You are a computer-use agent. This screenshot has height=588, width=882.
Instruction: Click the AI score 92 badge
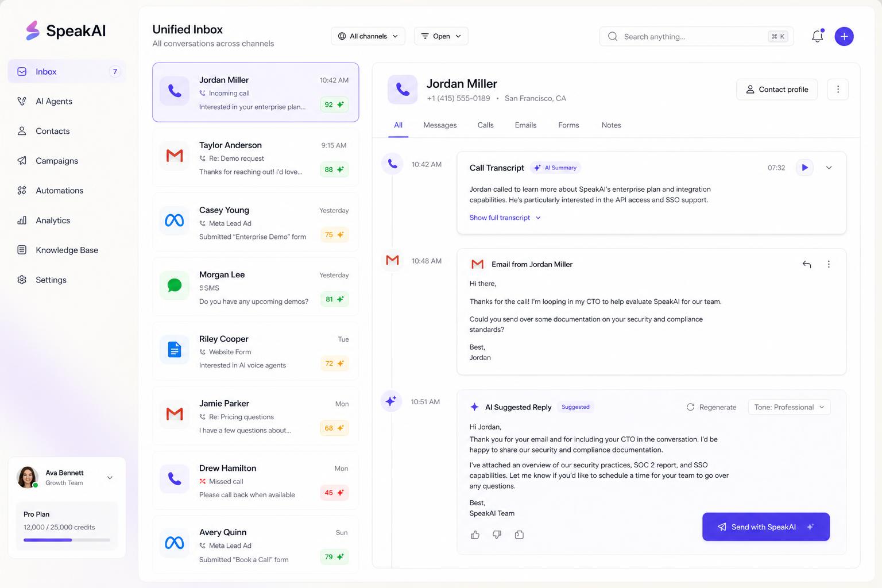(x=334, y=105)
